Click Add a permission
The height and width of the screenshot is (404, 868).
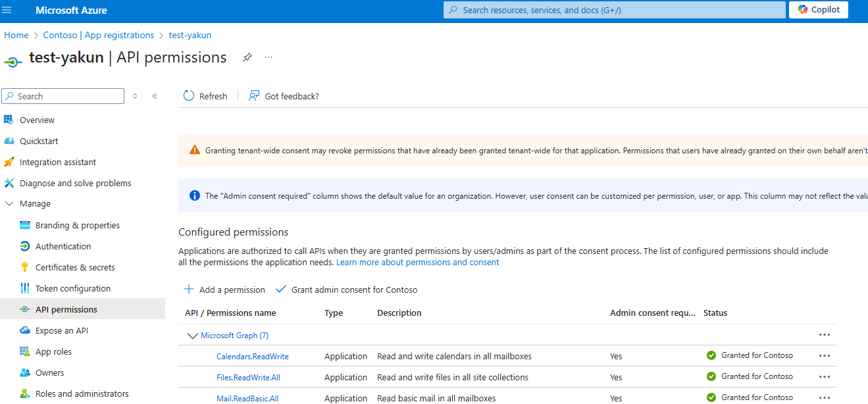[x=224, y=290]
